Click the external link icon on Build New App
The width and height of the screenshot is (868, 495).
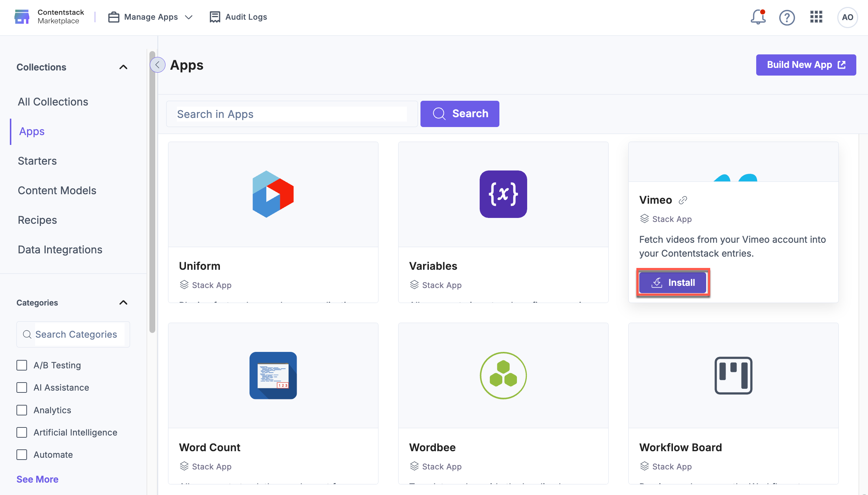[842, 65]
